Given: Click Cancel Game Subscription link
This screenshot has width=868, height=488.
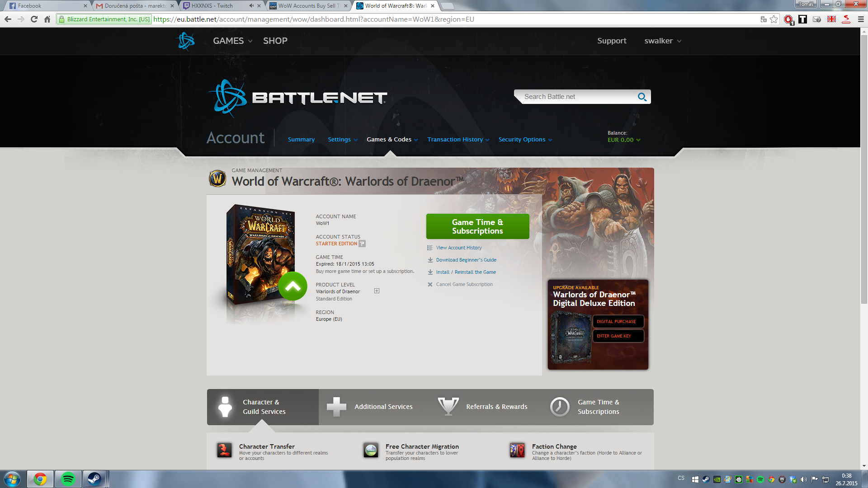Looking at the screenshot, I should [x=464, y=285].
